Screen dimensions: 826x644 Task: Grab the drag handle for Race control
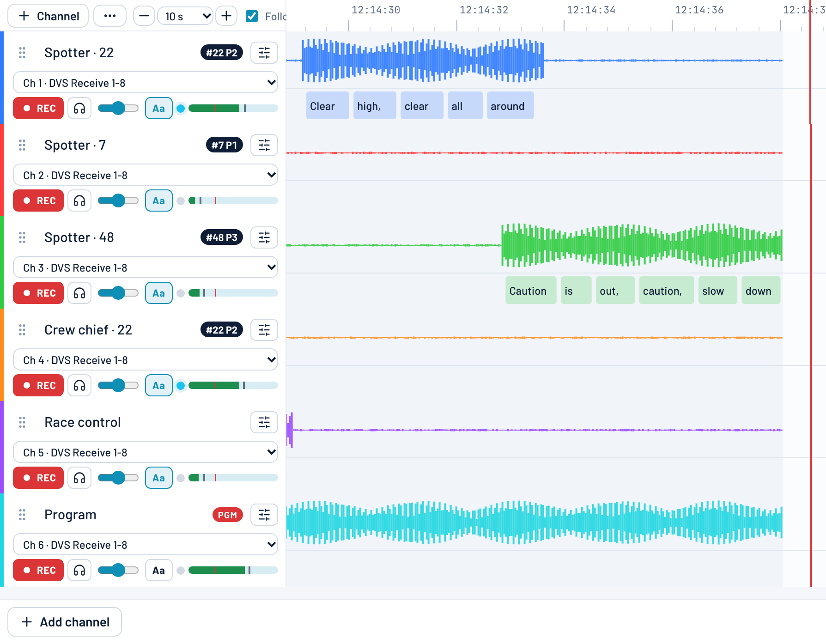pos(22,422)
